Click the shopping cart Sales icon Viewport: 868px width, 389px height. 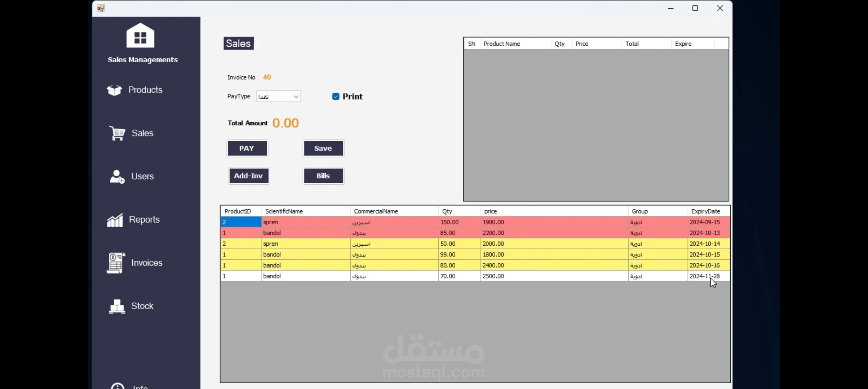[x=117, y=133]
